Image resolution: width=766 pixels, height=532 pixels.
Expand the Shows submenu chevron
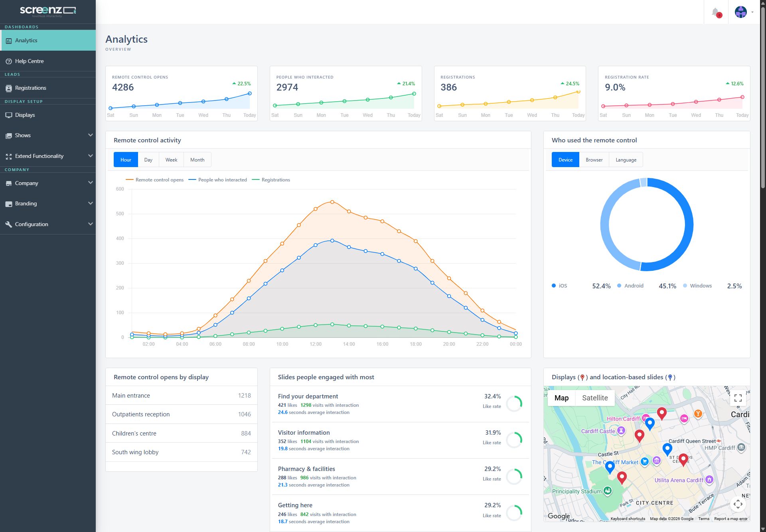pyautogui.click(x=91, y=135)
